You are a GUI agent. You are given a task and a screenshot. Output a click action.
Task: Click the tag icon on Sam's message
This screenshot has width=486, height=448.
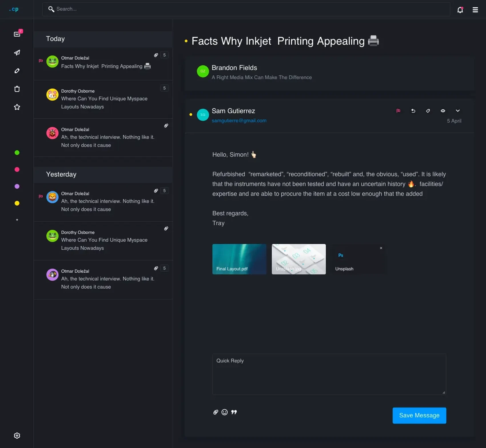[428, 111]
